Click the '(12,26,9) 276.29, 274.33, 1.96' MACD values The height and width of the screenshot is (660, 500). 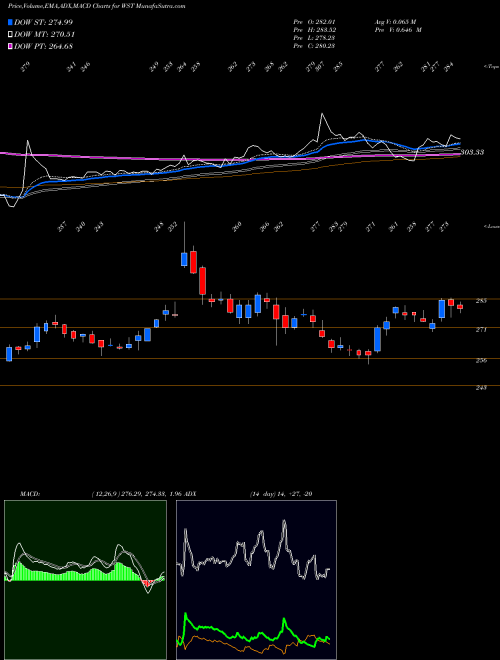coord(136,494)
